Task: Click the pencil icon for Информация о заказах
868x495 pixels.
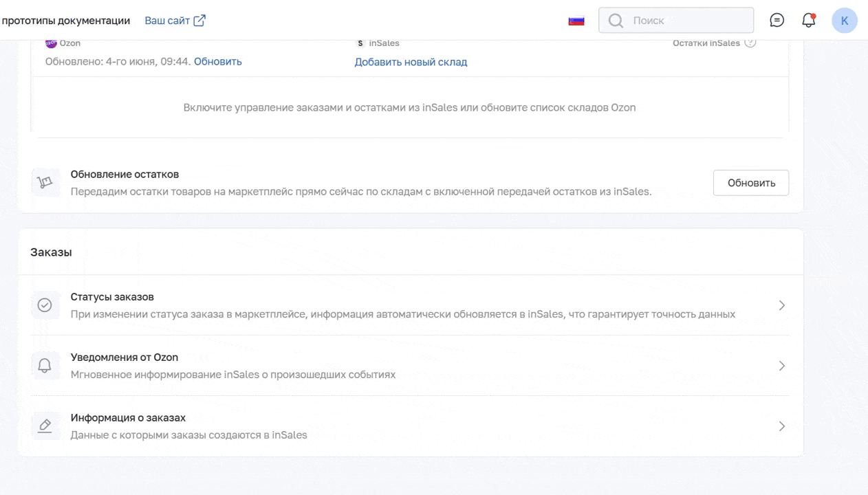Action: (45, 426)
